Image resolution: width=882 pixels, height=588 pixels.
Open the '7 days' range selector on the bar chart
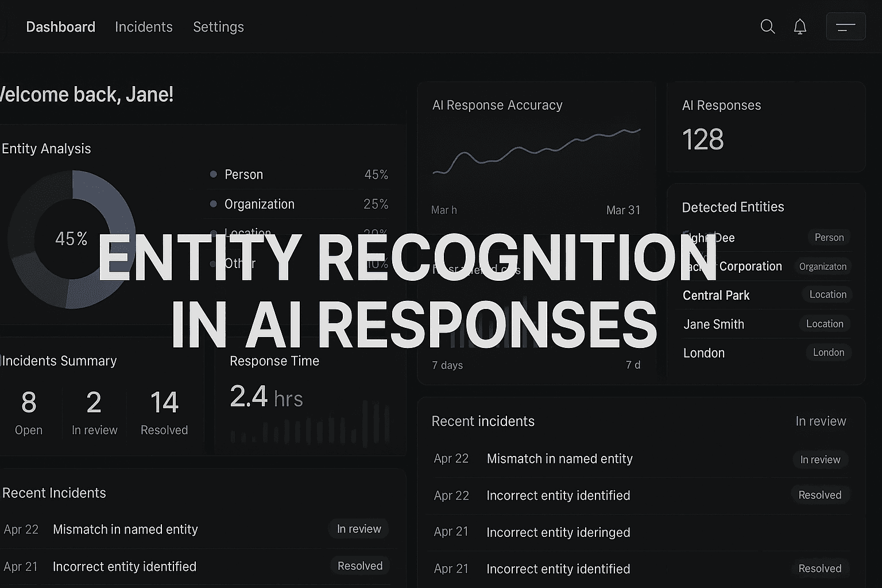tap(447, 365)
